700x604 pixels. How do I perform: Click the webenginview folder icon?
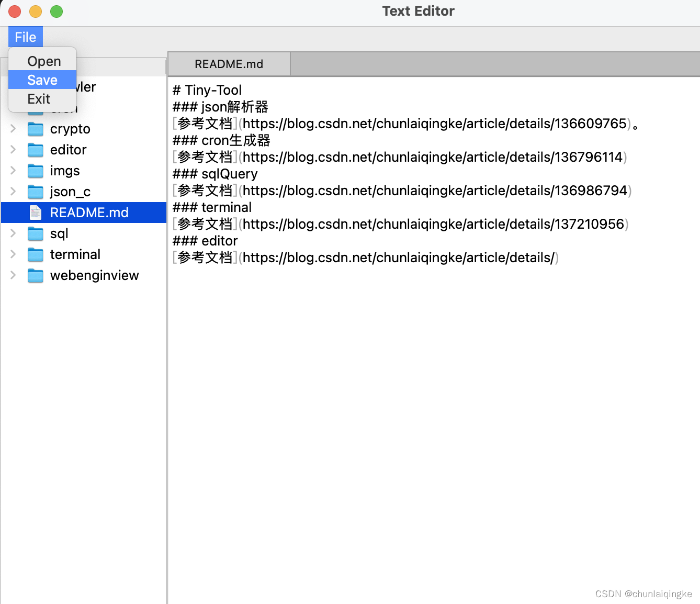(35, 275)
